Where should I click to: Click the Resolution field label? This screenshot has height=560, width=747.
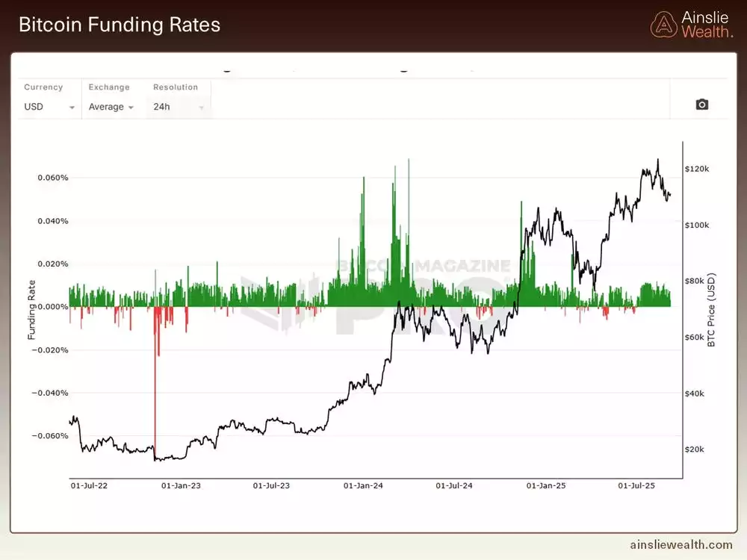(x=176, y=87)
